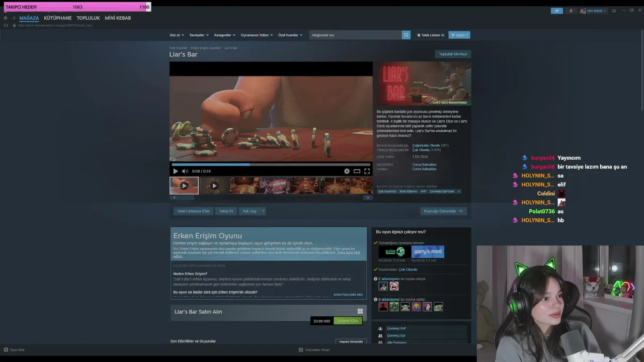Click the Çevrimiçi PvP feature icon
Viewport: 644px width, 362px height.
[380, 328]
